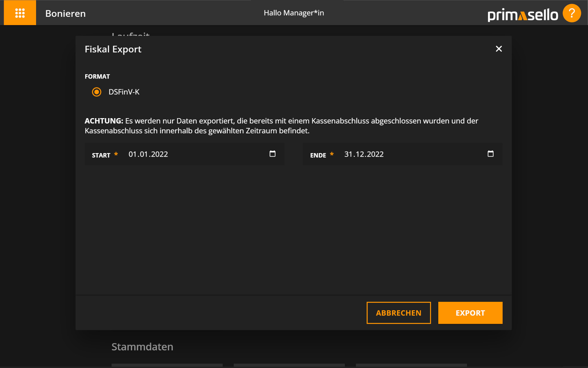This screenshot has height=368, width=588.
Task: Close the Fiskal Export dialog
Action: (499, 49)
